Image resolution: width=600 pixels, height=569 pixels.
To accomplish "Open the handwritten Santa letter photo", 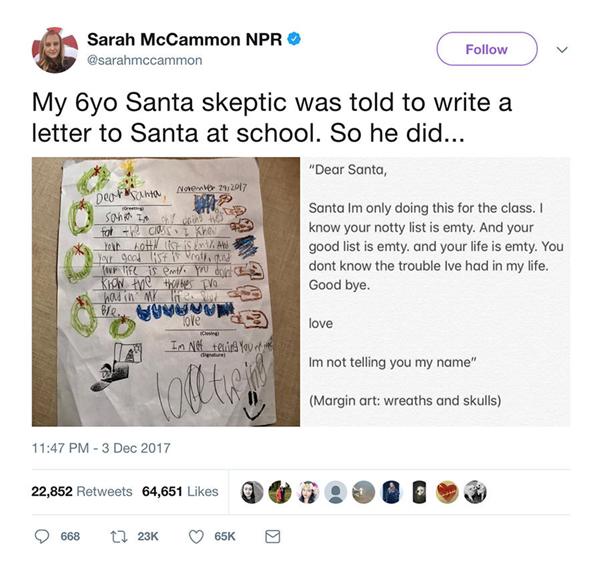I will 165,291.
